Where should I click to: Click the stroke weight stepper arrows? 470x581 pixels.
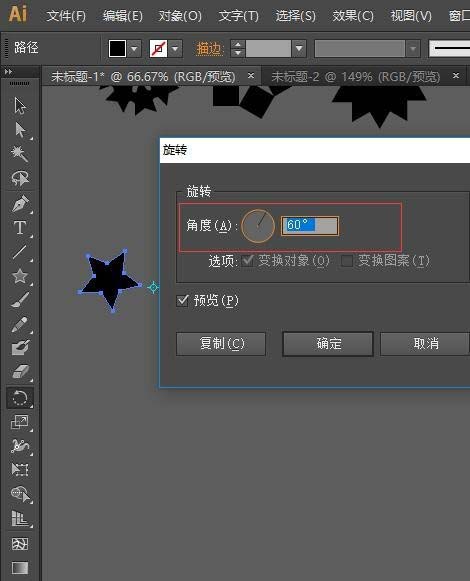238,49
